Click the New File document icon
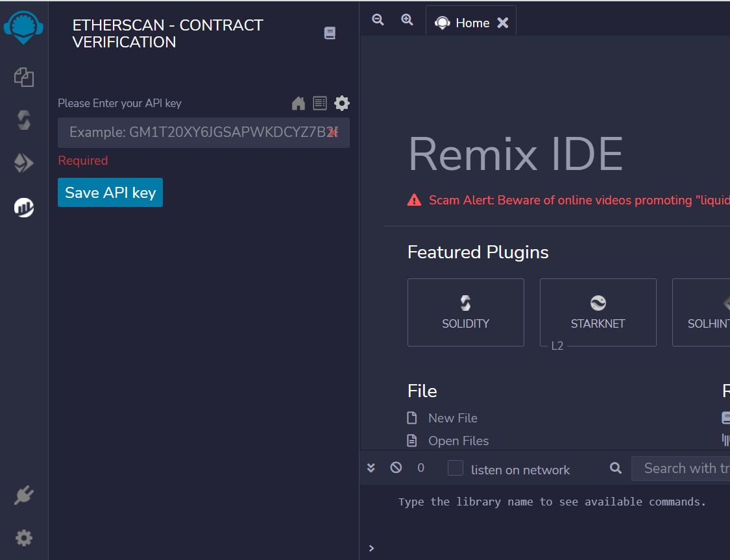Screen dimensions: 730x560 (412, 418)
